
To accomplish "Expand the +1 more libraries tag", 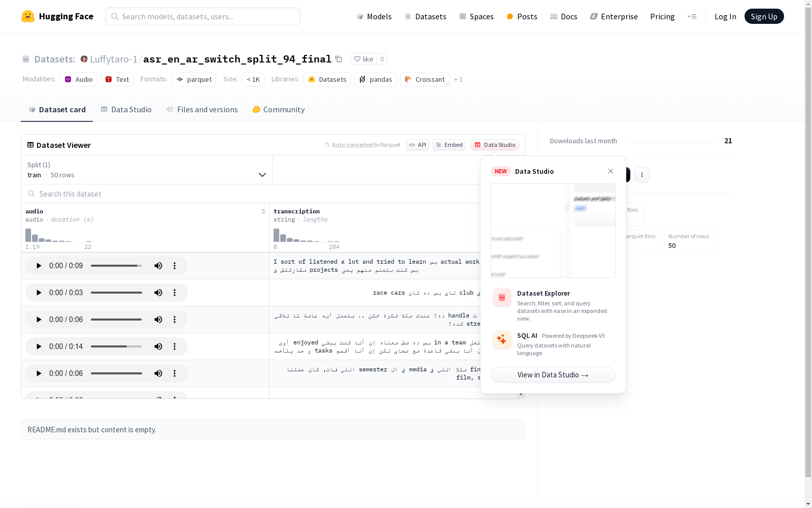I will (x=458, y=79).
